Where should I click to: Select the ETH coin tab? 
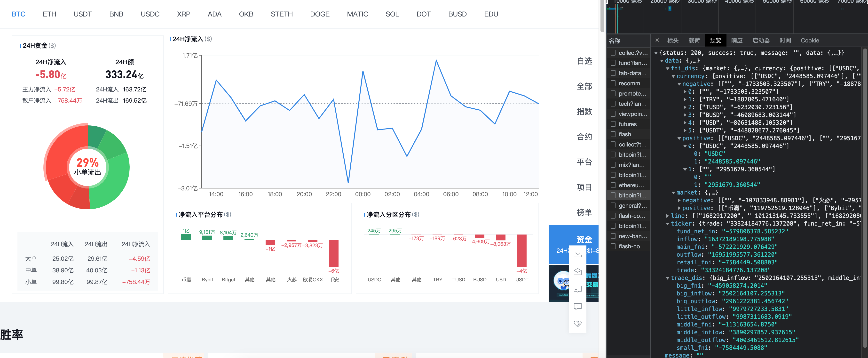pos(49,14)
